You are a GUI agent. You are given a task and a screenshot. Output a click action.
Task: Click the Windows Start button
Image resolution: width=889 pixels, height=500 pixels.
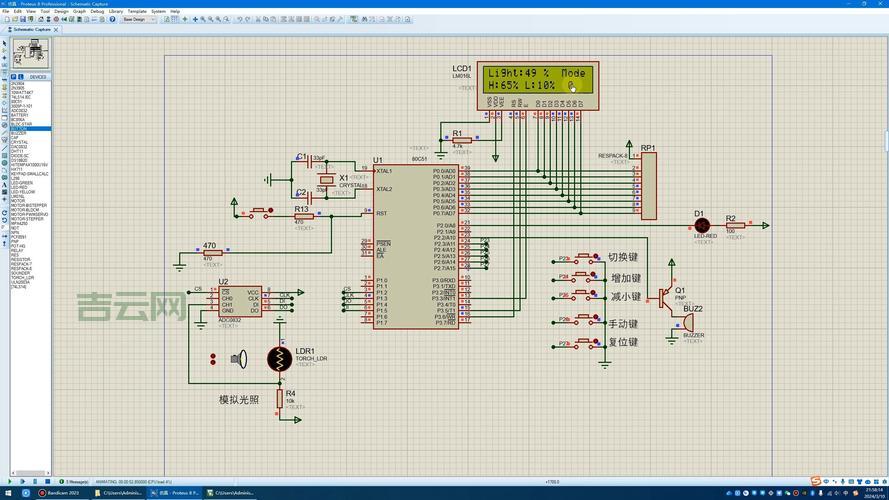(x=7, y=493)
